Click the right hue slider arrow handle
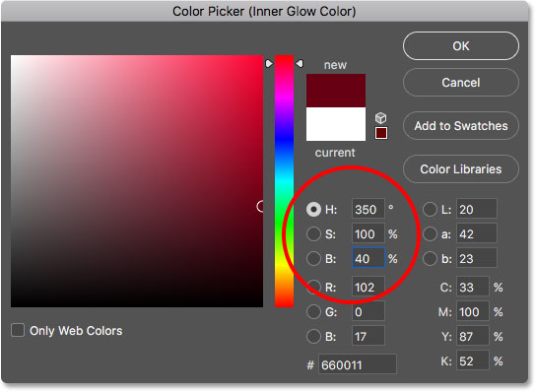536x392 pixels. (x=300, y=64)
